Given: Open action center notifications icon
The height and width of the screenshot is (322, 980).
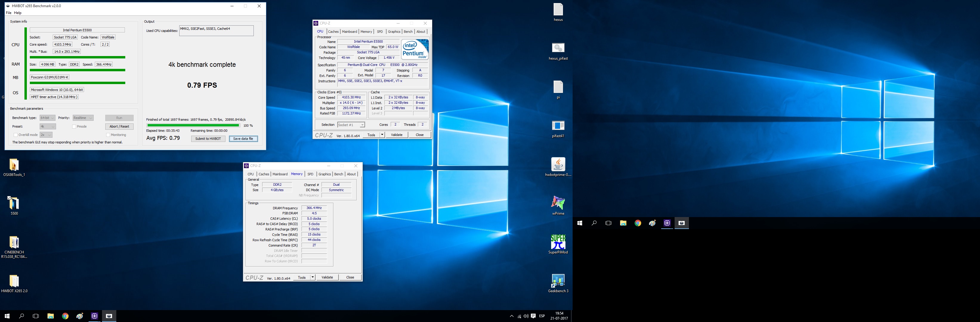Looking at the screenshot, I should [533, 316].
